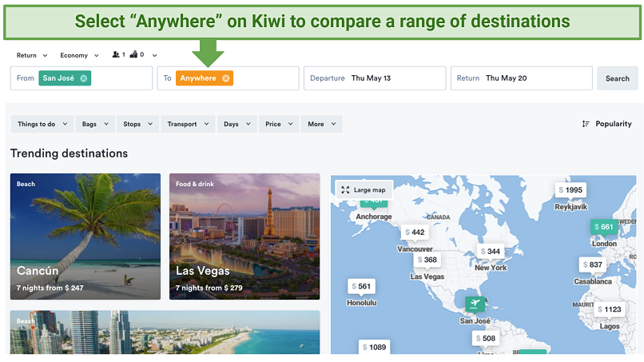
Task: Select the $508 price marker below San José
Action: [485, 338]
